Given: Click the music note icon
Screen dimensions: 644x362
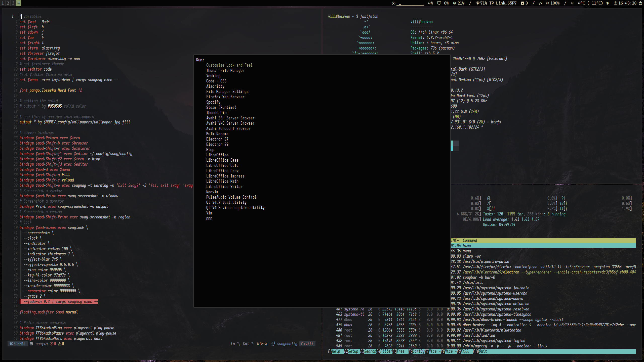Looking at the screenshot, I should (540, 3).
